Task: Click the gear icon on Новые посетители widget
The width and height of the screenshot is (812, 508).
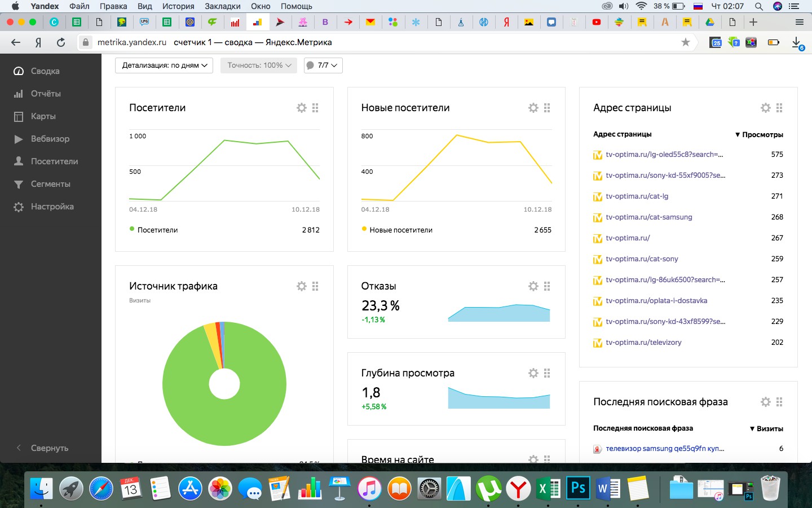Action: pyautogui.click(x=533, y=108)
